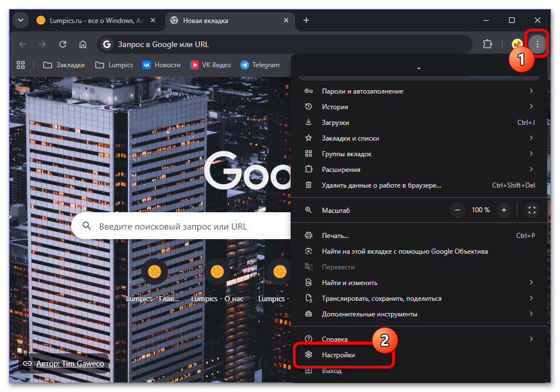Expand the Пароли и автозаполнение submenu arrow
This screenshot has width=560, height=392.
[531, 91]
